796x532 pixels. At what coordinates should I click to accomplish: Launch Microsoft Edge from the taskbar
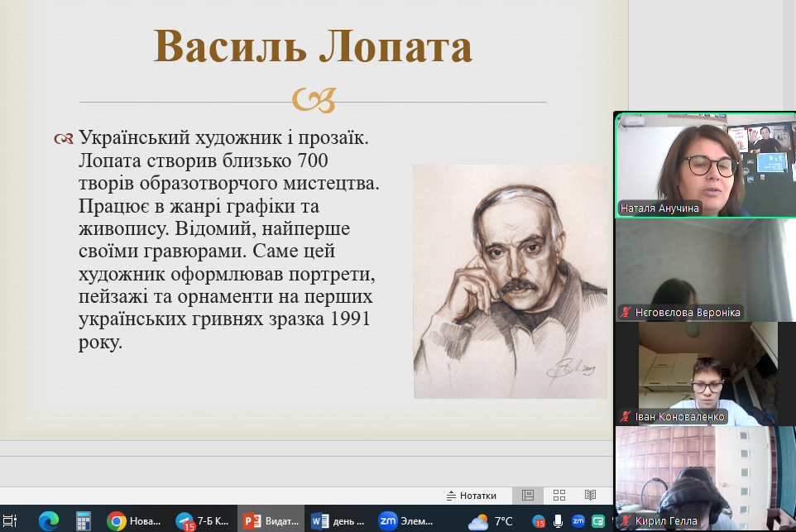tap(49, 521)
